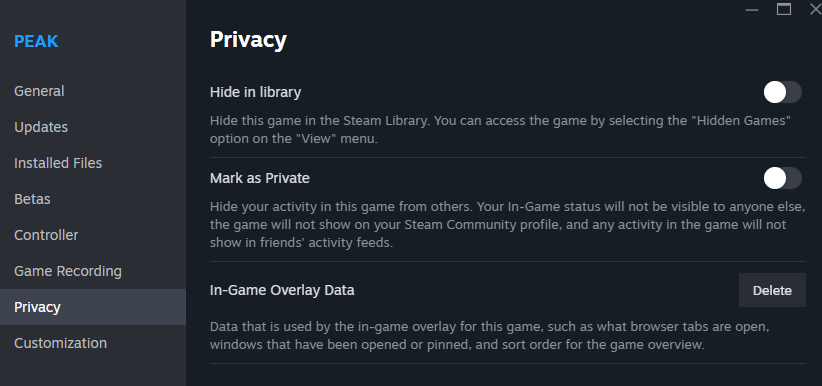Maximize the properties window
The image size is (822, 386).
[784, 9]
